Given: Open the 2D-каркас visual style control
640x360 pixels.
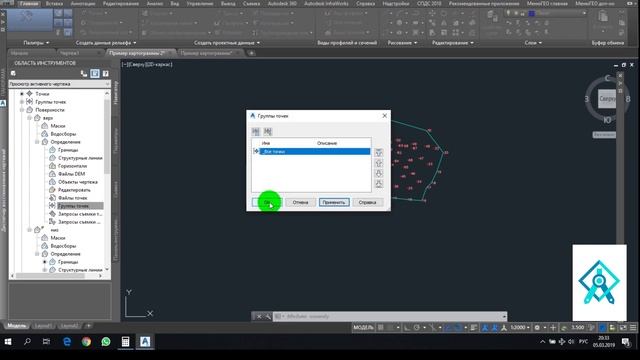Looking at the screenshot, I should point(160,64).
